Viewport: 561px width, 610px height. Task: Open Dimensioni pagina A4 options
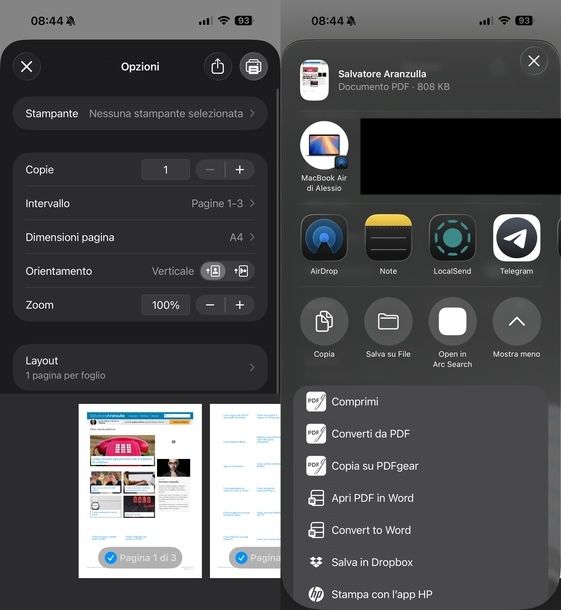click(x=140, y=237)
